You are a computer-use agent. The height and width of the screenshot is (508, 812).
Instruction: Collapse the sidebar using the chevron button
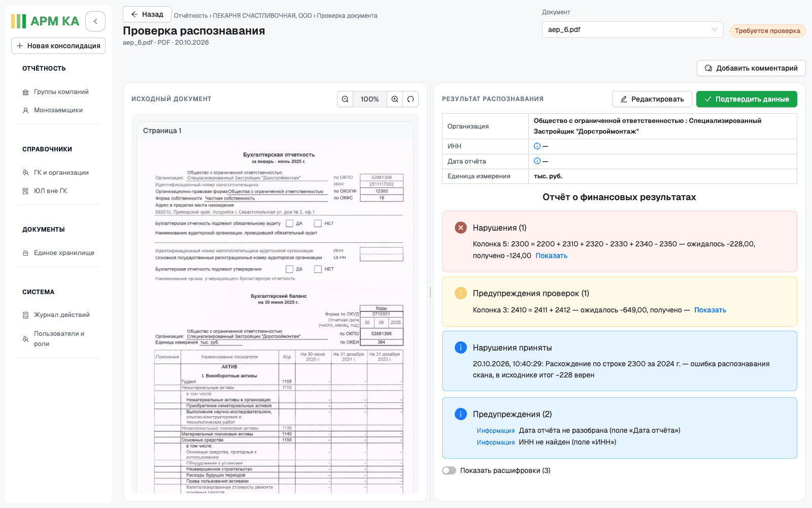[95, 21]
